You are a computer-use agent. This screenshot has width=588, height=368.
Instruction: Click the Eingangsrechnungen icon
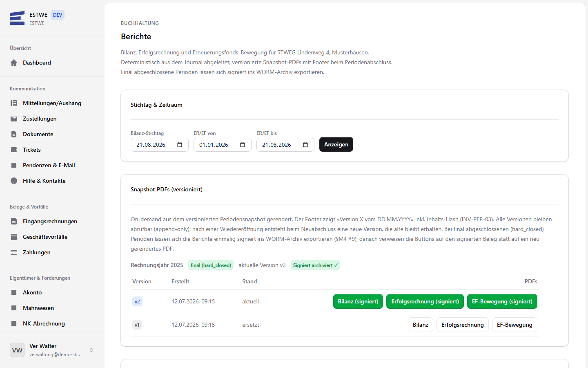14,221
